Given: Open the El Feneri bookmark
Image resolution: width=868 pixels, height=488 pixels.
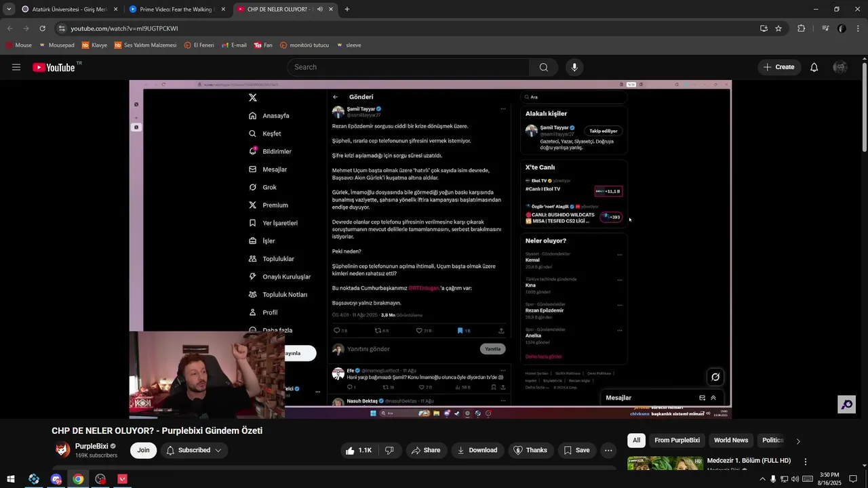Looking at the screenshot, I should [199, 45].
